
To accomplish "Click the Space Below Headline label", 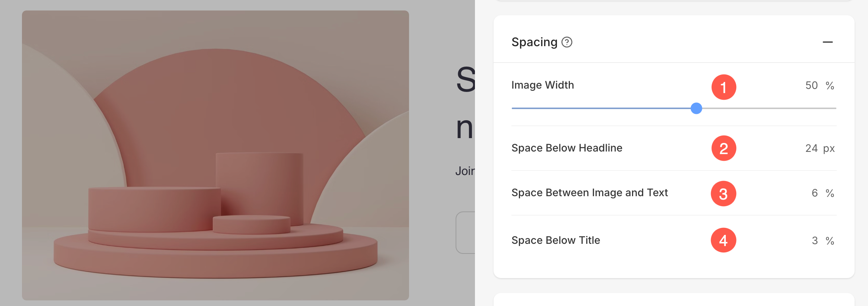I will [x=567, y=148].
